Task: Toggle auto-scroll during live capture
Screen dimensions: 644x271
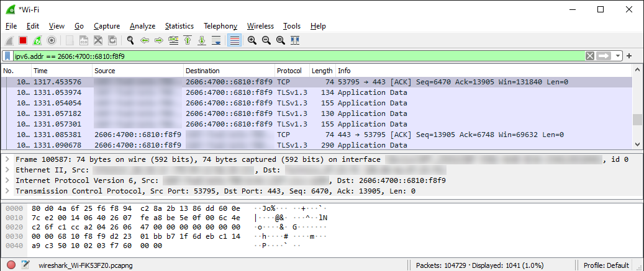Action: 216,40
